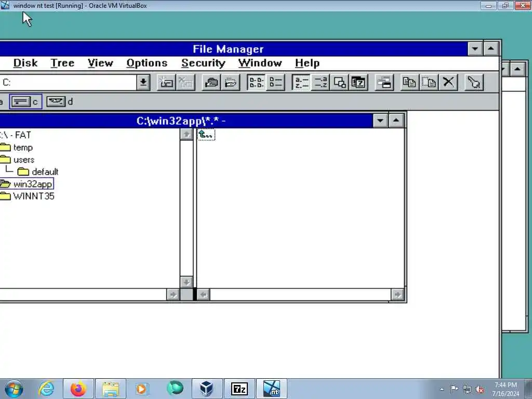Open Windows Media Player from taskbar
Viewport: 532px width, 399px height.
(x=141, y=389)
